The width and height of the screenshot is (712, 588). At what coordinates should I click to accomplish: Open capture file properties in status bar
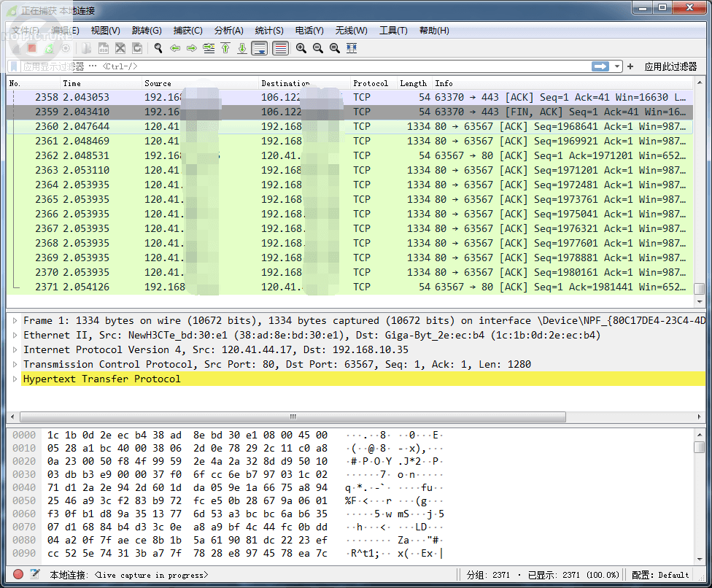tap(34, 574)
